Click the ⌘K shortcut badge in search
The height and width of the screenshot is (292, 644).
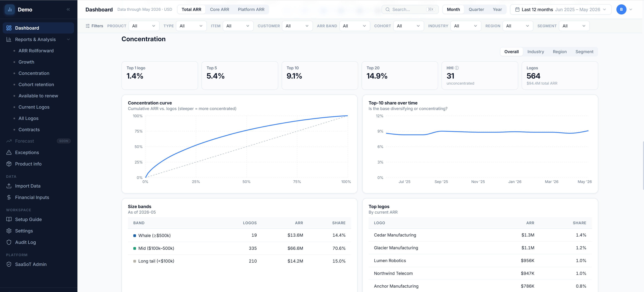(431, 9)
